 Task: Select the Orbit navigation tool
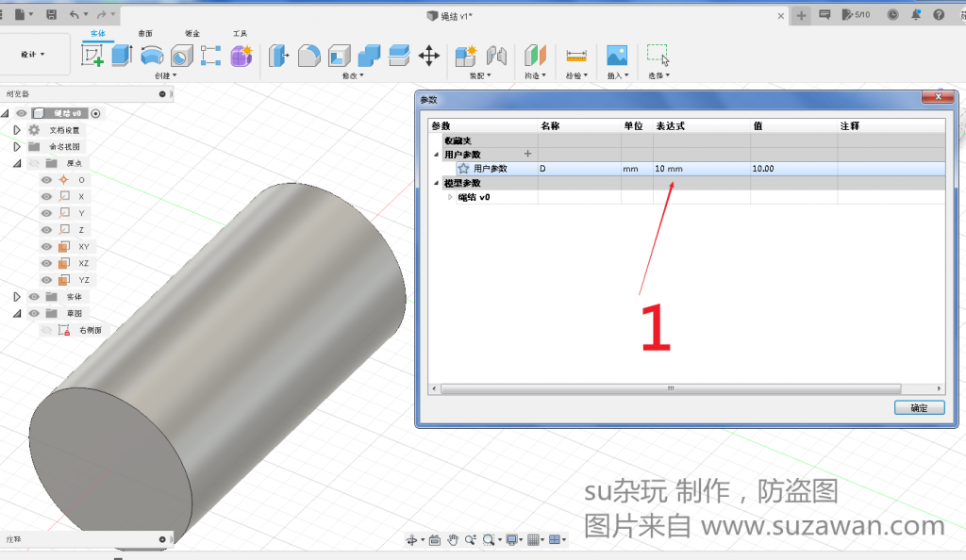click(x=411, y=539)
